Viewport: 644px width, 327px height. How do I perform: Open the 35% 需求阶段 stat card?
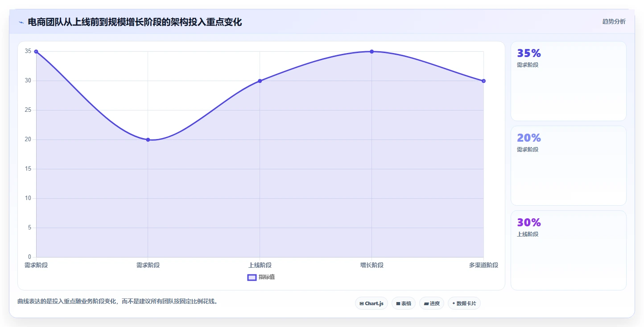(569, 81)
